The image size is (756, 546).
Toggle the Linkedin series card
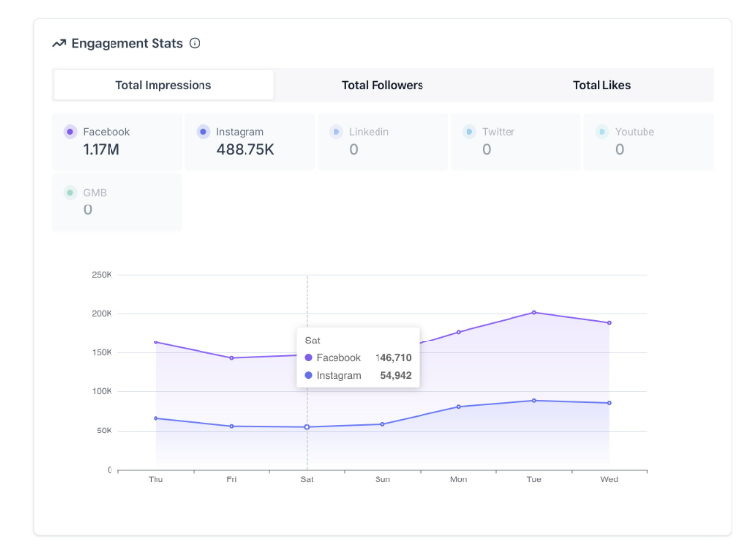[x=382, y=142]
